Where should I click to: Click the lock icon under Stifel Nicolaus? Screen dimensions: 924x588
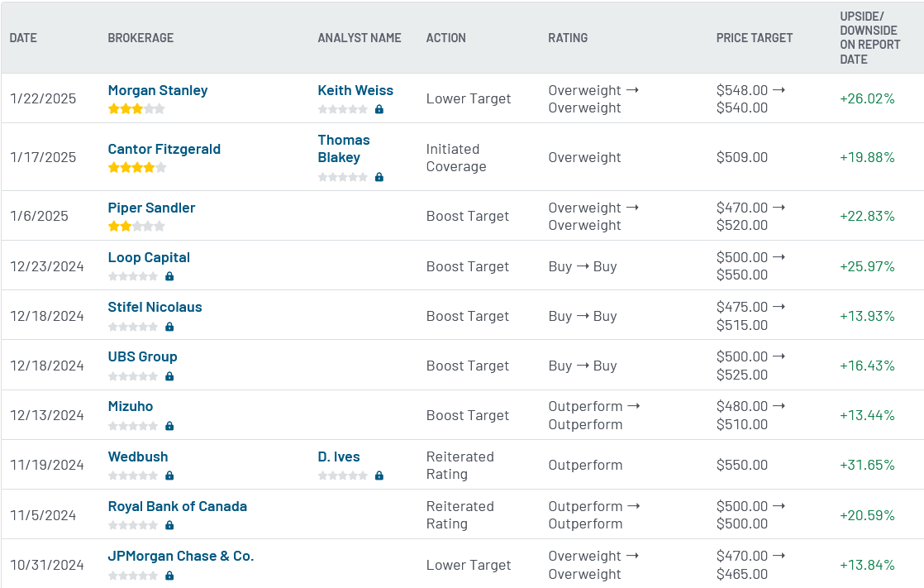[169, 327]
